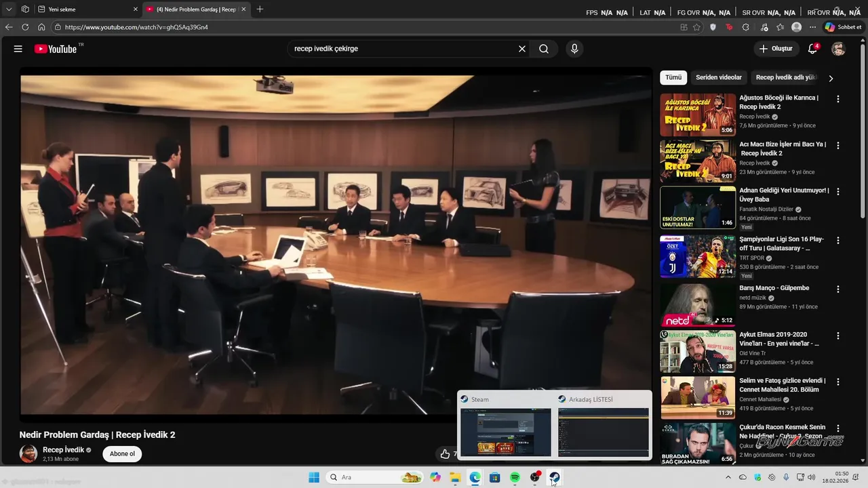Image resolution: width=868 pixels, height=488 pixels.
Task: Open the browser home page icon
Action: 41,27
